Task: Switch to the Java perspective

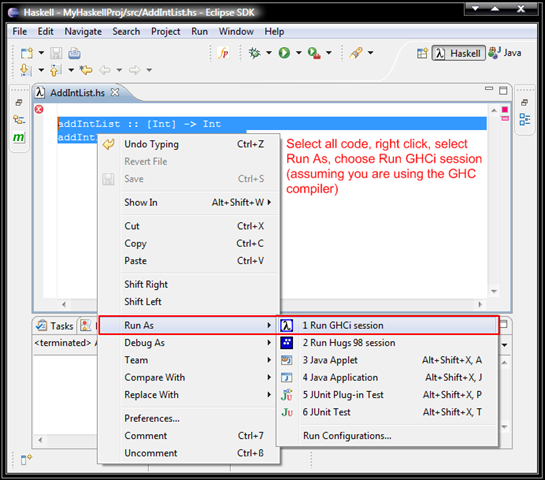Action: 505,53
